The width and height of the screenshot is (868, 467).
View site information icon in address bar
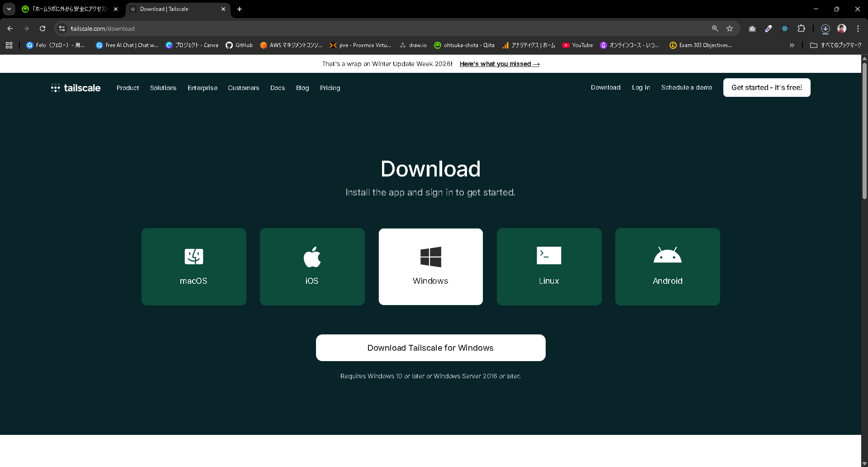click(x=62, y=29)
